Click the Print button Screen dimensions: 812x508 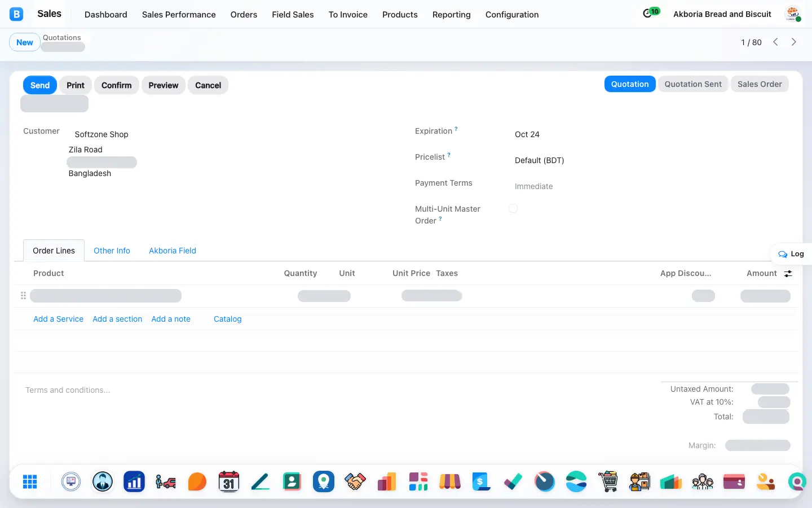(76, 85)
